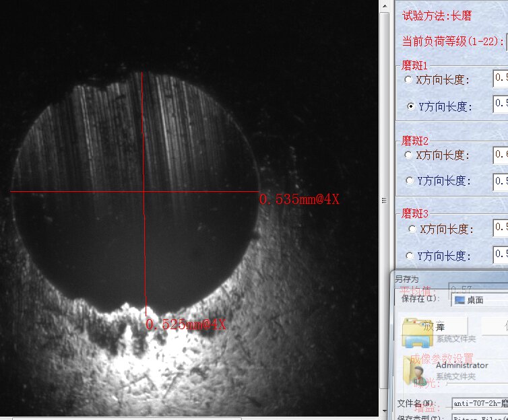
Task: Click the desktop icon in save location box
Action: [460, 300]
